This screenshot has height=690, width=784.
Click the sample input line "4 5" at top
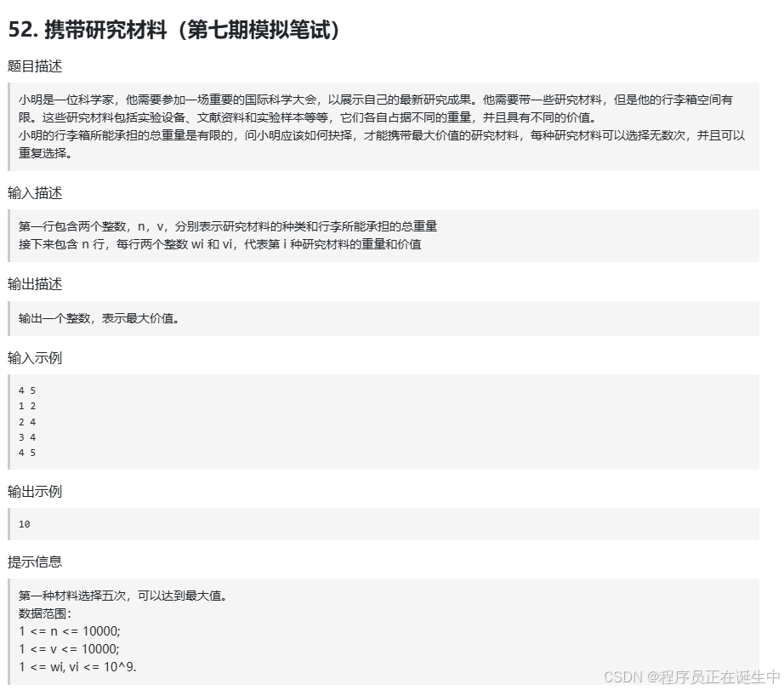pos(27,391)
